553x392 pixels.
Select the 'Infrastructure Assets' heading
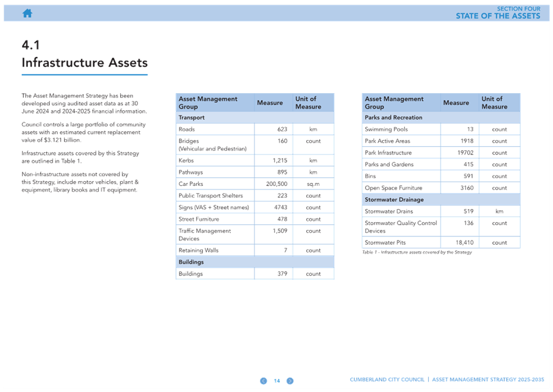[84, 63]
